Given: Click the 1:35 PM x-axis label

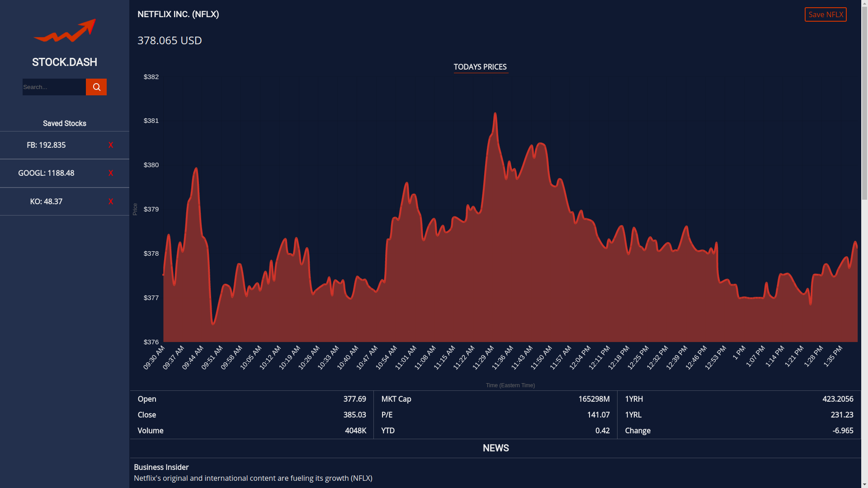Looking at the screenshot, I should [x=833, y=357].
